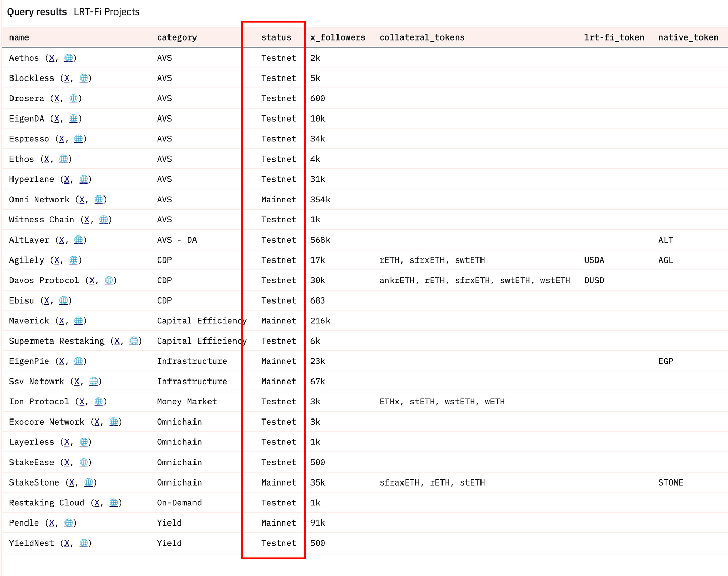Click the status column header

point(276,37)
